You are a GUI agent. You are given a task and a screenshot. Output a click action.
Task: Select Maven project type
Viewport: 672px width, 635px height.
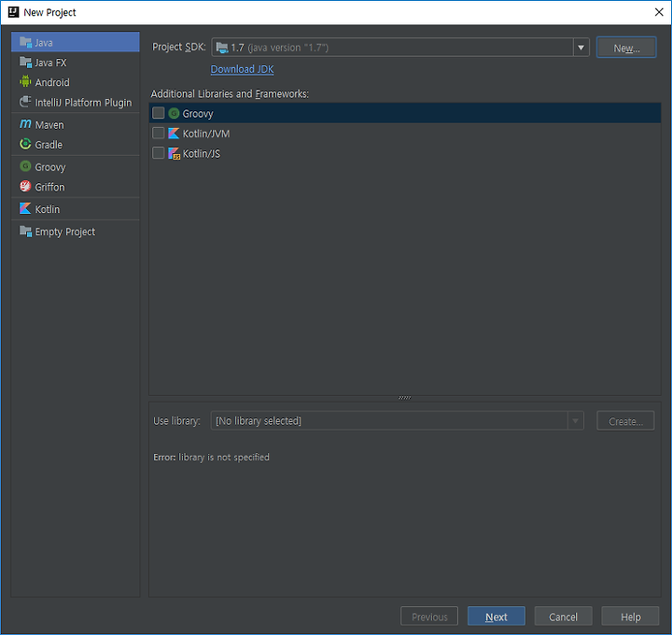[76, 125]
